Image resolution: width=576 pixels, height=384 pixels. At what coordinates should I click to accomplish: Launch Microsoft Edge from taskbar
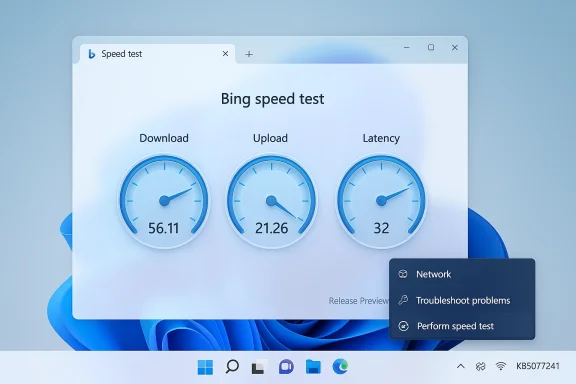pyautogui.click(x=340, y=366)
